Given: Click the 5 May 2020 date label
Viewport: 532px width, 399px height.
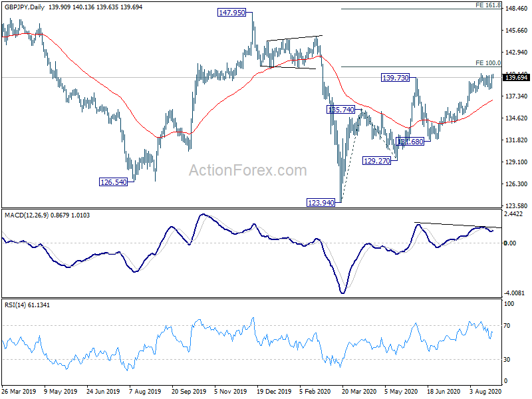Looking at the screenshot, I should 401,391.
